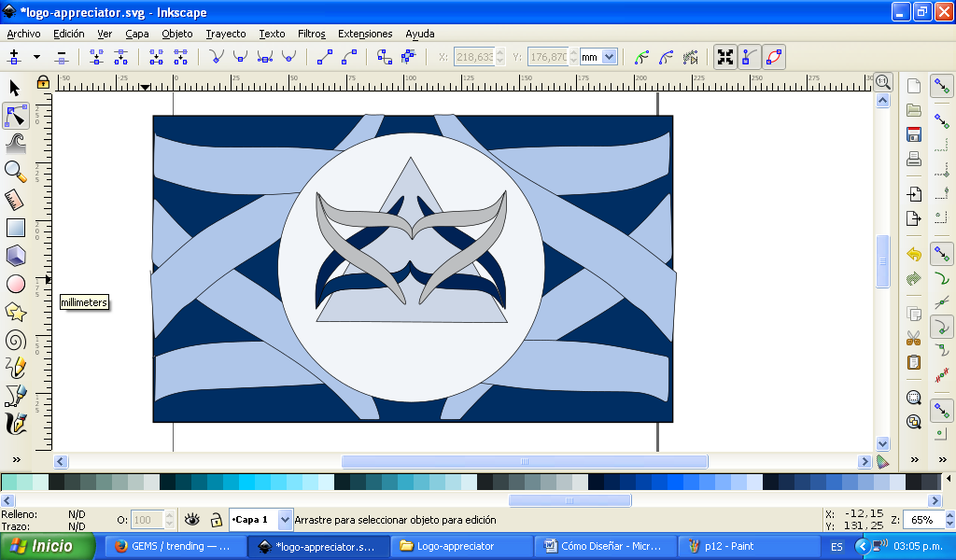Make selected nodes cusp (corner)
The height and width of the screenshot is (560, 956).
(x=216, y=57)
